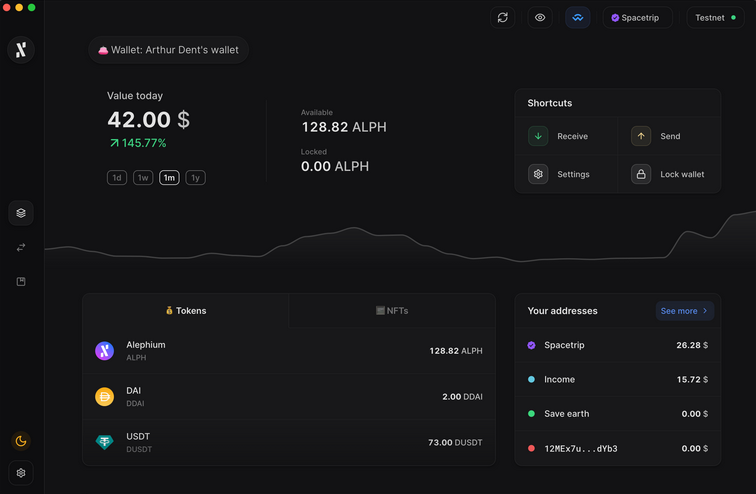This screenshot has height=494, width=756.
Task: Click the 2.00 DDAI balance
Action: point(462,397)
